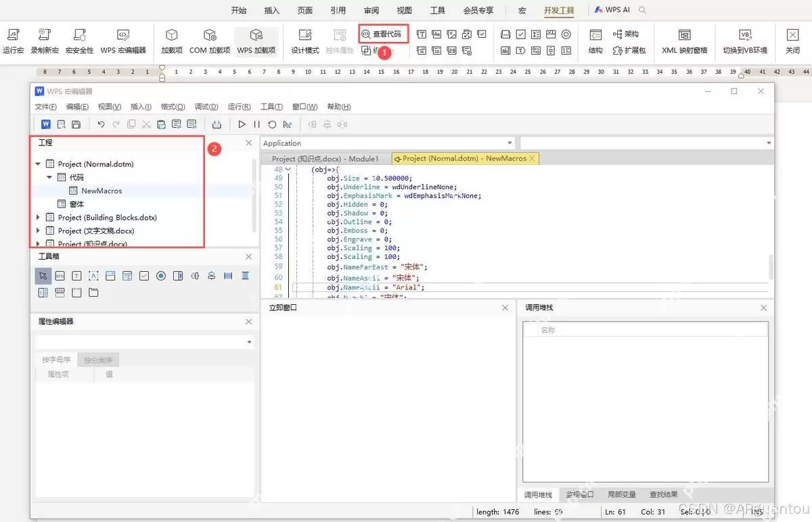The height and width of the screenshot is (522, 812).
Task: Click the Undo arrow in the editor toolbar
Action: 101,124
